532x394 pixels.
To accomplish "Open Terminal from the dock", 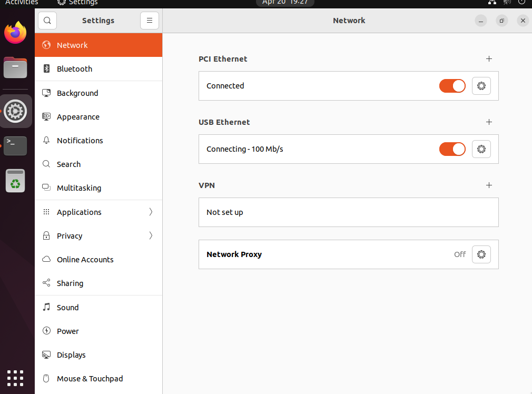I will pos(15,145).
